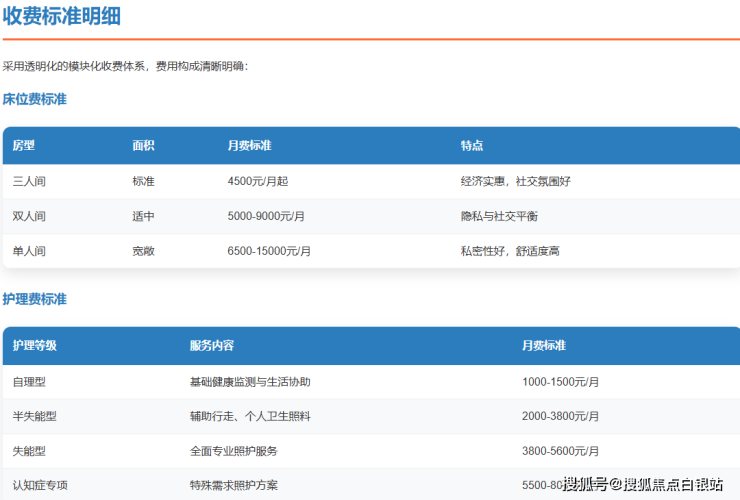Click 月费标准 header in the bed fee table
Screen dimensions: 740x500
pos(249,146)
